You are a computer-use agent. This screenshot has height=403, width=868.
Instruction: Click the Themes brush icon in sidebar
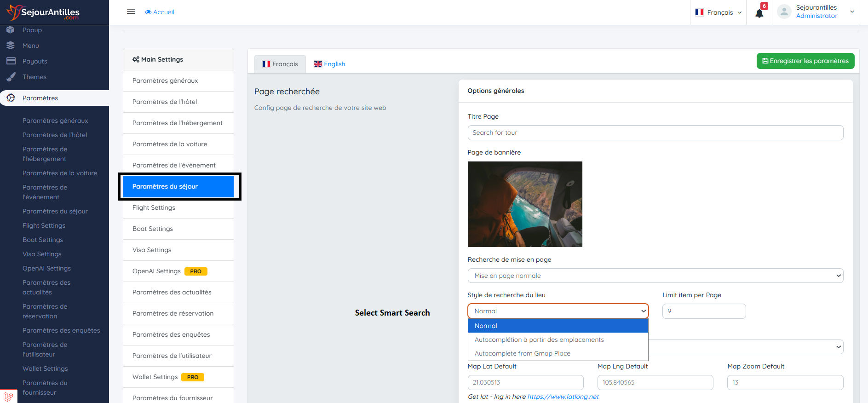(x=11, y=77)
